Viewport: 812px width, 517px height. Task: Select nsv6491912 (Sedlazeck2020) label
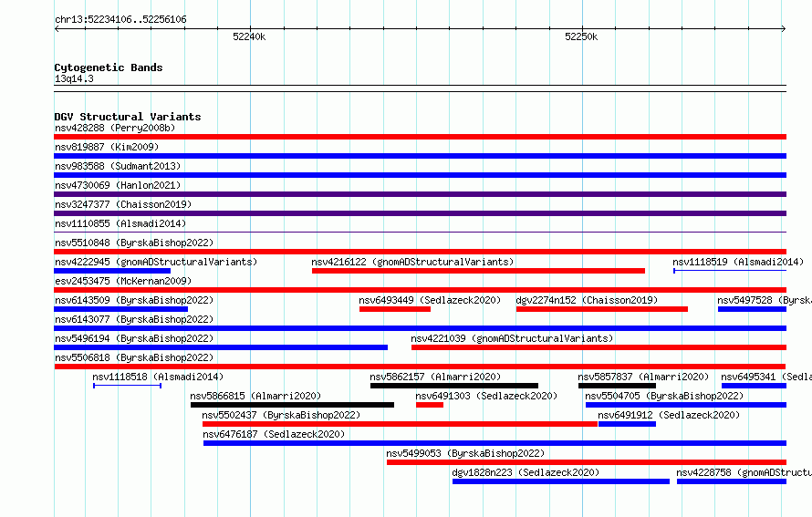click(x=669, y=415)
